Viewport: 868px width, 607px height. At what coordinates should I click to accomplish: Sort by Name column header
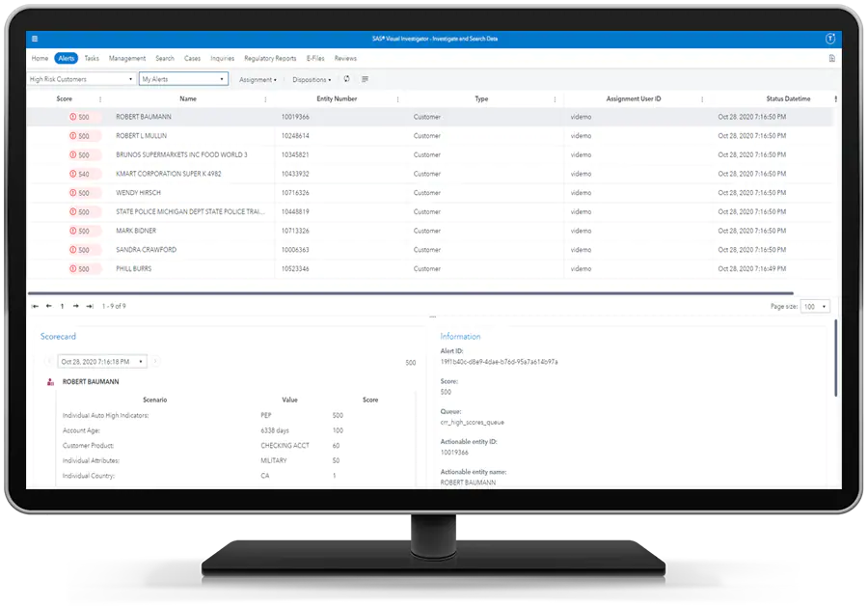click(x=188, y=98)
